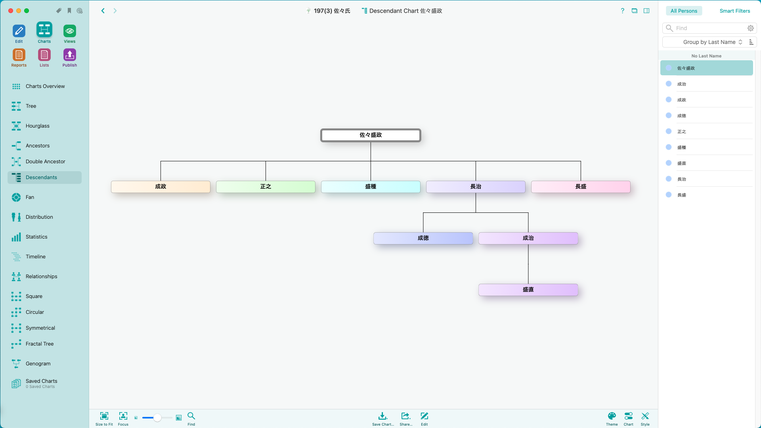Select the Relationships chart type

[x=45, y=277]
